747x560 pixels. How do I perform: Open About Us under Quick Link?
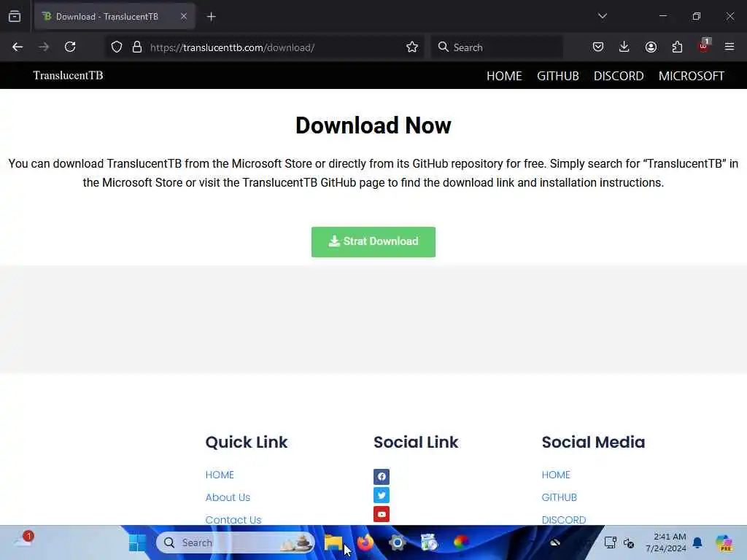(228, 497)
